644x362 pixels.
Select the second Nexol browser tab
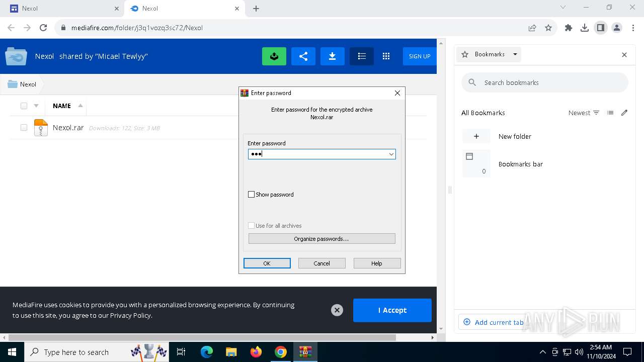pos(184,9)
